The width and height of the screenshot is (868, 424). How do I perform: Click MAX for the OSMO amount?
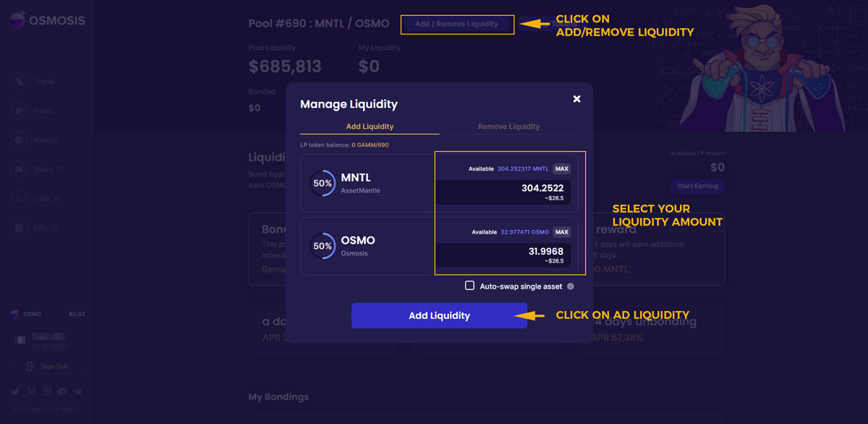(562, 232)
